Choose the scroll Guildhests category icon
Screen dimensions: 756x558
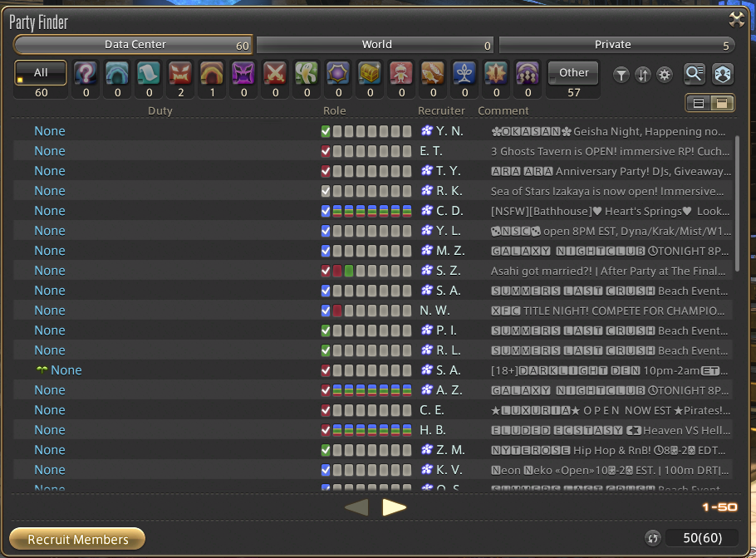[x=149, y=74]
